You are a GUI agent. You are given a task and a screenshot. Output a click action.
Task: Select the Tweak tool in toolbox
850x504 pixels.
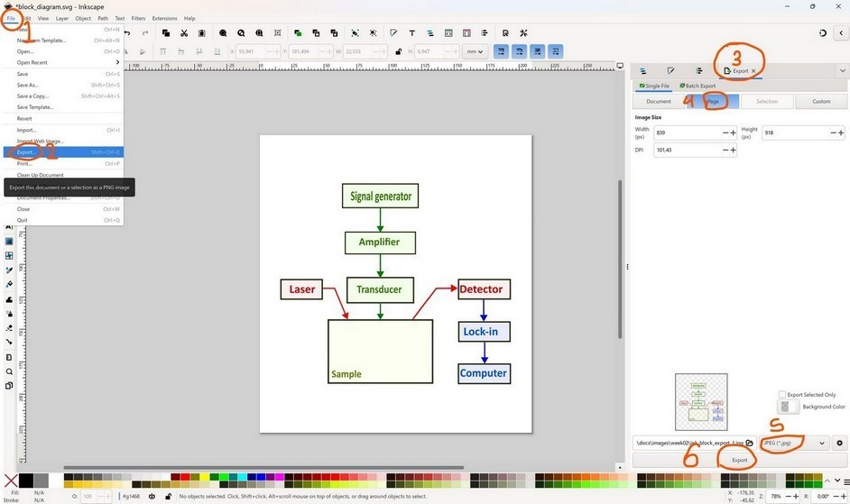click(9, 299)
